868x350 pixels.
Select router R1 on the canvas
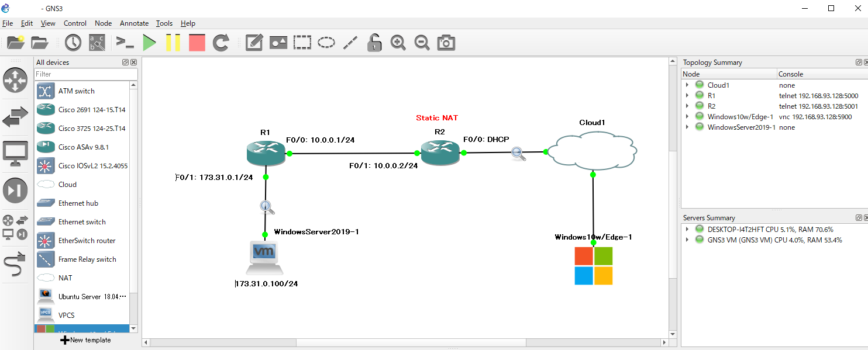click(265, 153)
